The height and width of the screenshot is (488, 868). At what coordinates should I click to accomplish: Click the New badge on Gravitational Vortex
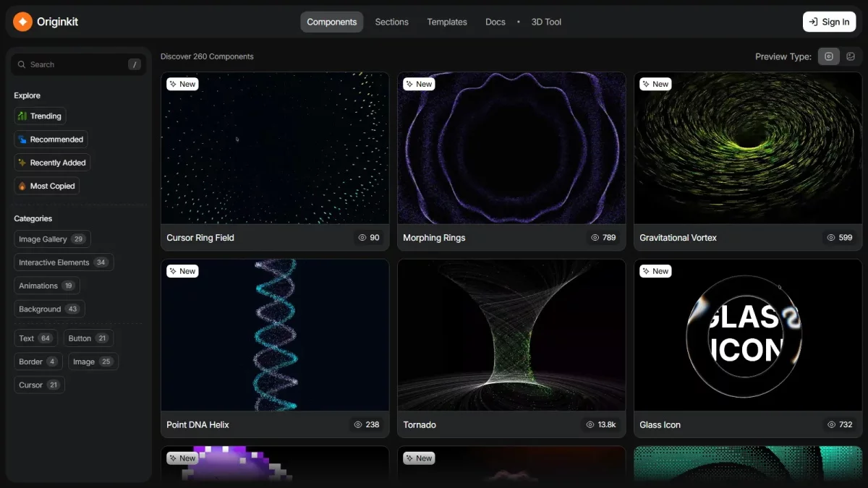pos(655,84)
